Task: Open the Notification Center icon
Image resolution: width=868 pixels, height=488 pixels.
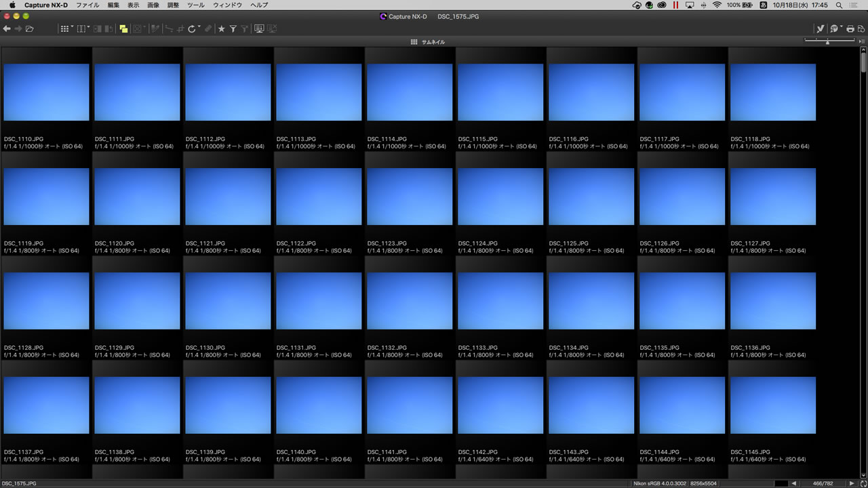Action: point(854,5)
